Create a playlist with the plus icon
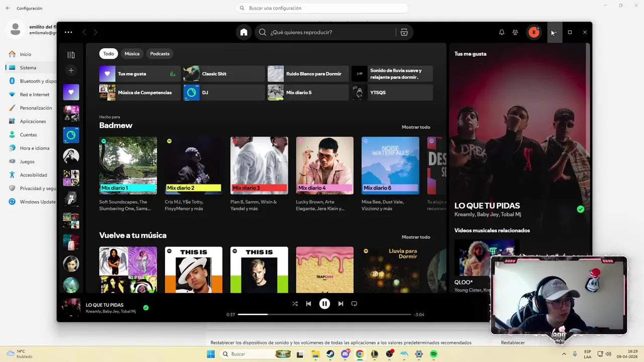The height and width of the screenshot is (362, 644). [x=71, y=70]
